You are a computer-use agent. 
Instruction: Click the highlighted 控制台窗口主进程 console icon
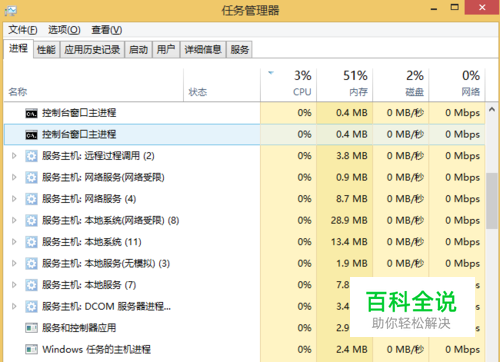pos(32,135)
